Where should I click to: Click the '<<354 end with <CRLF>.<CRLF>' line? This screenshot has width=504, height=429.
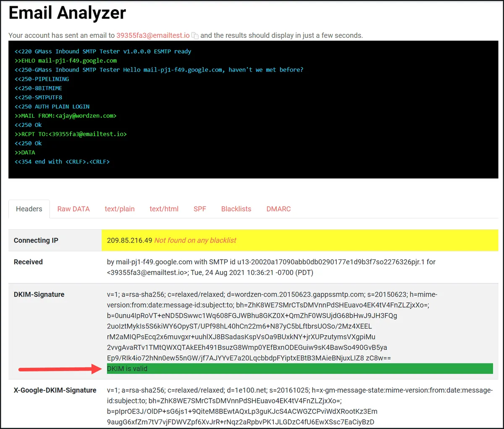tap(62, 162)
